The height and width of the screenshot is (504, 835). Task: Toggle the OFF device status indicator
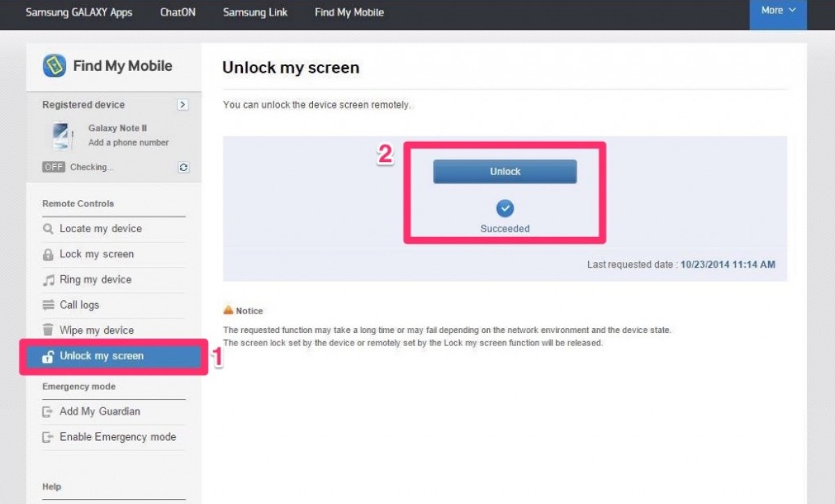tap(53, 168)
